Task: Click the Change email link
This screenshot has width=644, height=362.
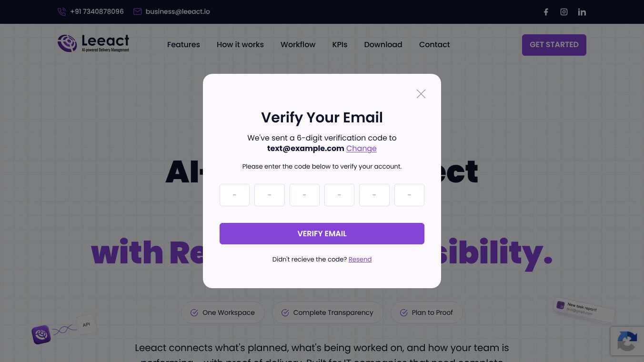Action: (x=362, y=148)
